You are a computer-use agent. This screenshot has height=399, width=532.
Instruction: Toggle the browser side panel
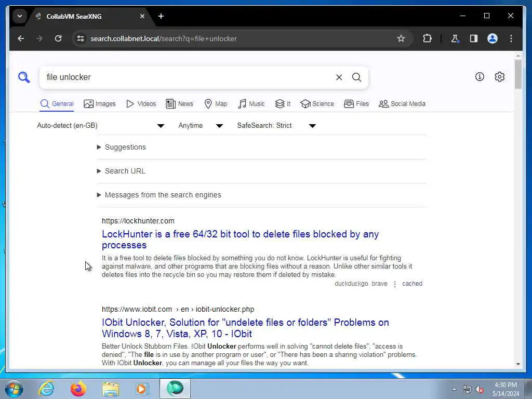[x=474, y=38]
